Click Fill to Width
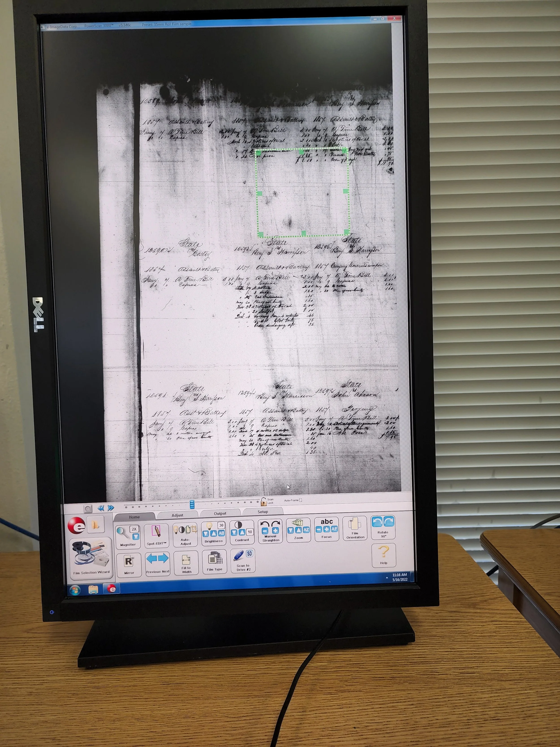This screenshot has height=747, width=560. (186, 564)
